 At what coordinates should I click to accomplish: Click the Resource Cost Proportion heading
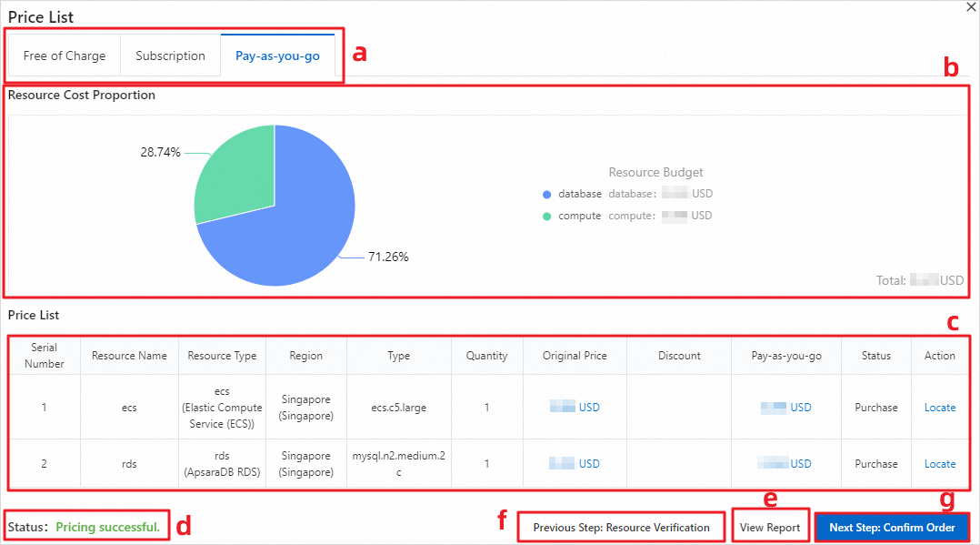coord(81,96)
